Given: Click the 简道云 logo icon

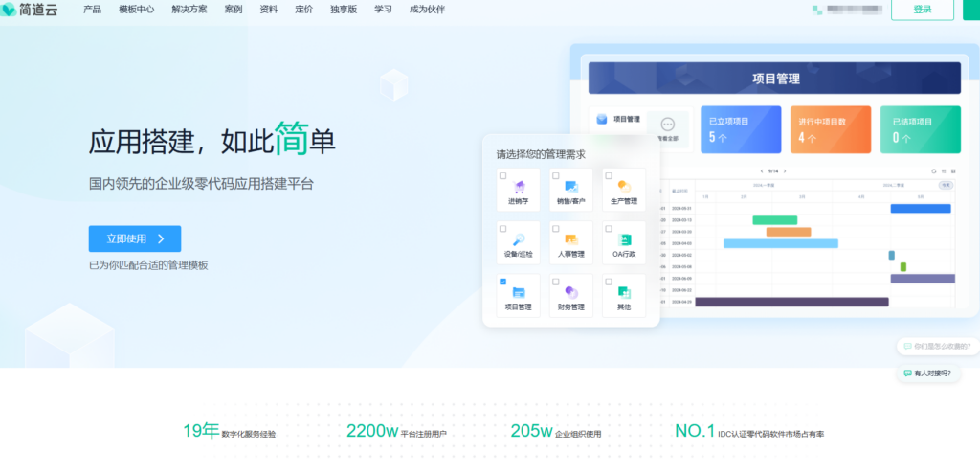Looking at the screenshot, I should 9,10.
